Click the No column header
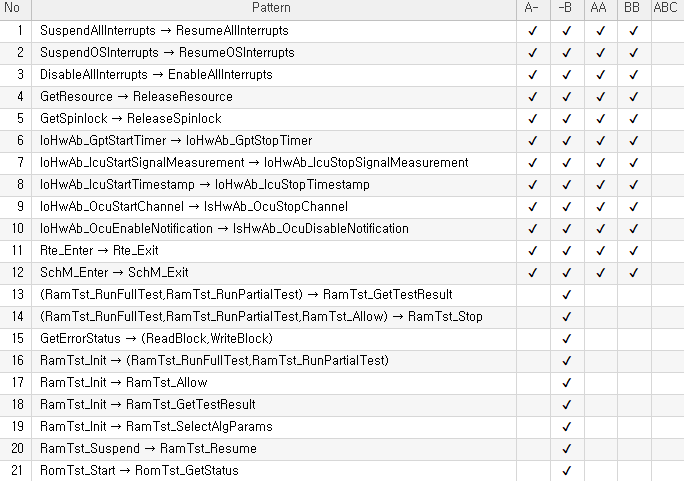This screenshot has width=684, height=481. (12, 8)
